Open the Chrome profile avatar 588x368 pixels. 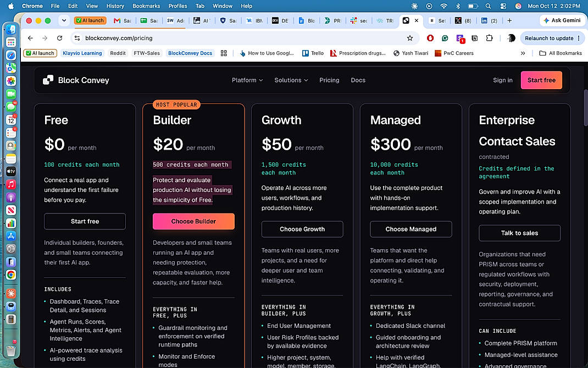pyautogui.click(x=511, y=38)
